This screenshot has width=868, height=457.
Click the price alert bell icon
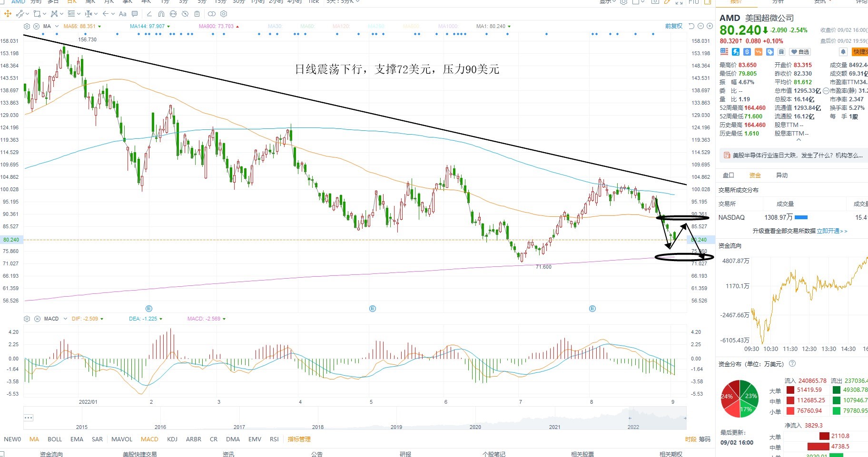pos(843,52)
